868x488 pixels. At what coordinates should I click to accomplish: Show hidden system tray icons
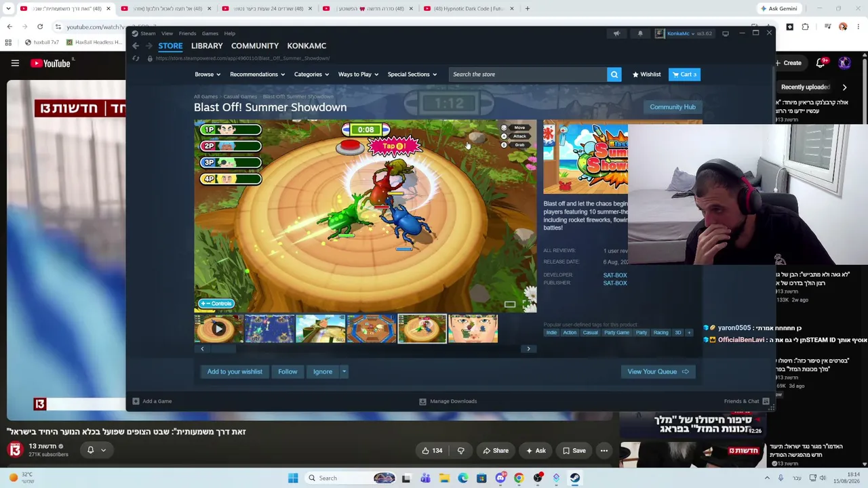(767, 479)
